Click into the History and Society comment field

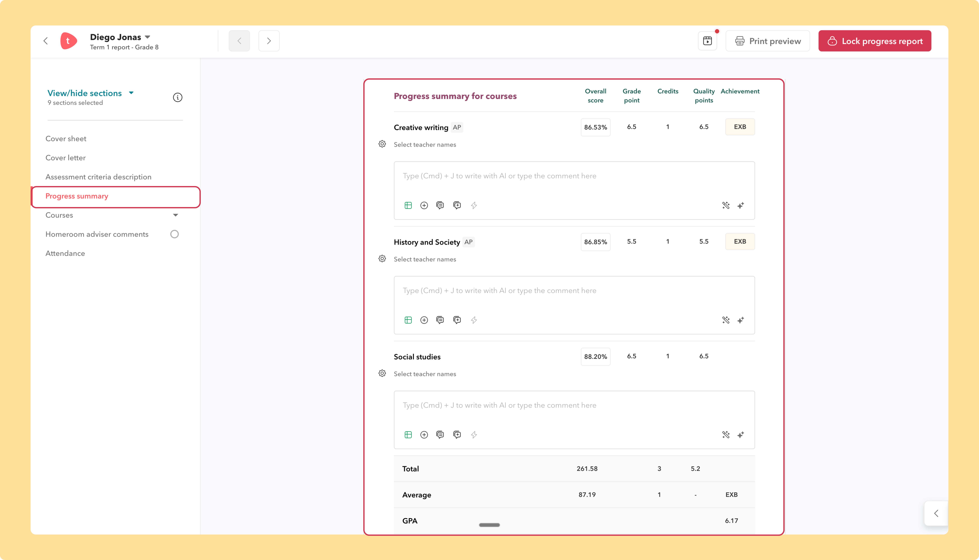[x=574, y=305]
